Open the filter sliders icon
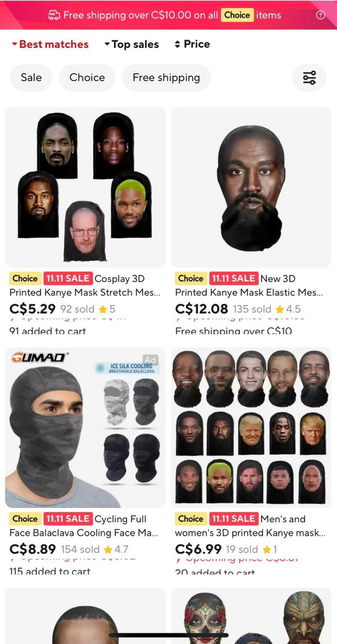 click(x=309, y=78)
